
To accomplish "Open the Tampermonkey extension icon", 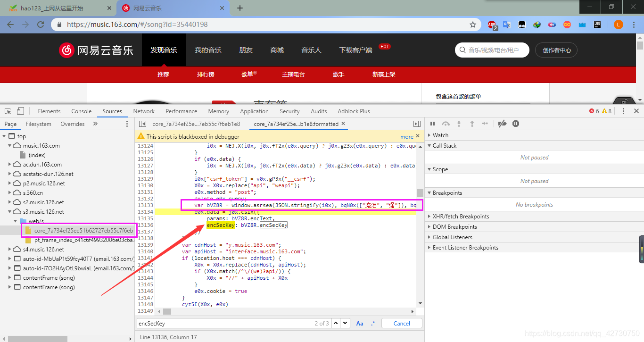I will [522, 25].
